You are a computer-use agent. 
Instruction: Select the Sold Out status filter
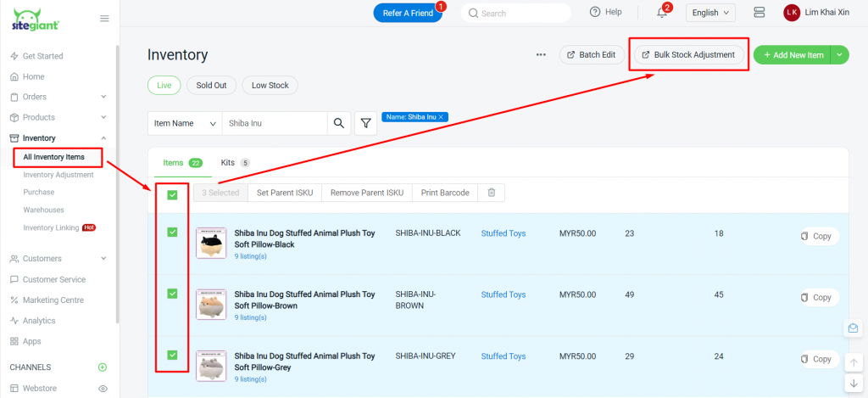pyautogui.click(x=211, y=86)
